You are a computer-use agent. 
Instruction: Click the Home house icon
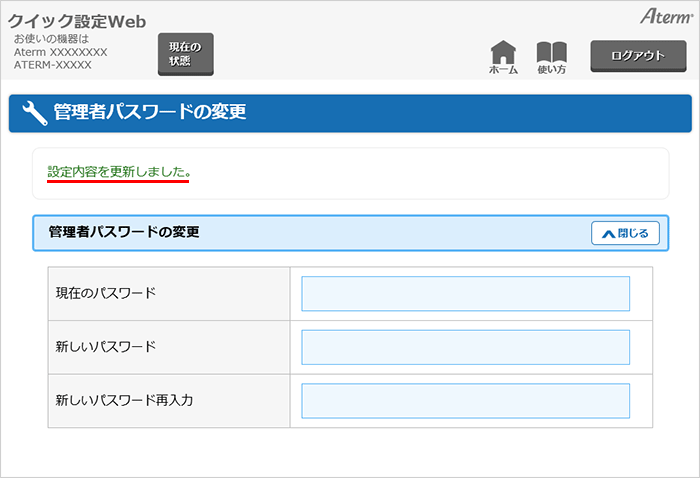pyautogui.click(x=503, y=51)
